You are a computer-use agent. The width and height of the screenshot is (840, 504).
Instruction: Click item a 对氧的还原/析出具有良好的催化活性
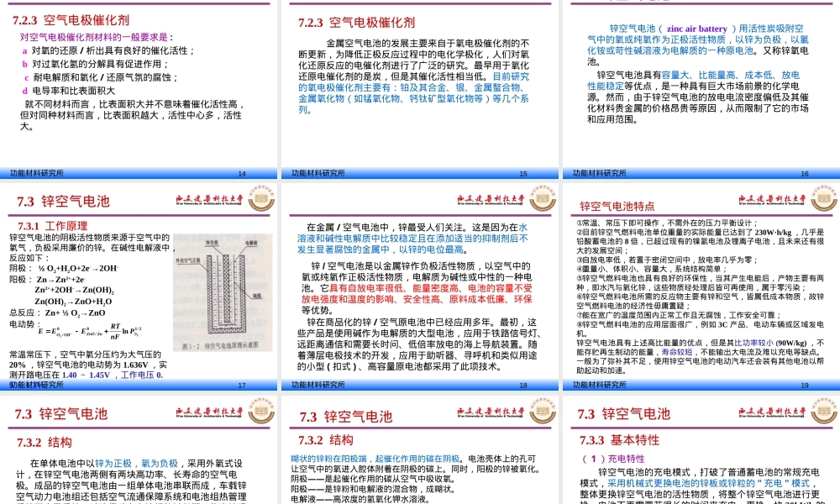pyautogui.click(x=108, y=51)
